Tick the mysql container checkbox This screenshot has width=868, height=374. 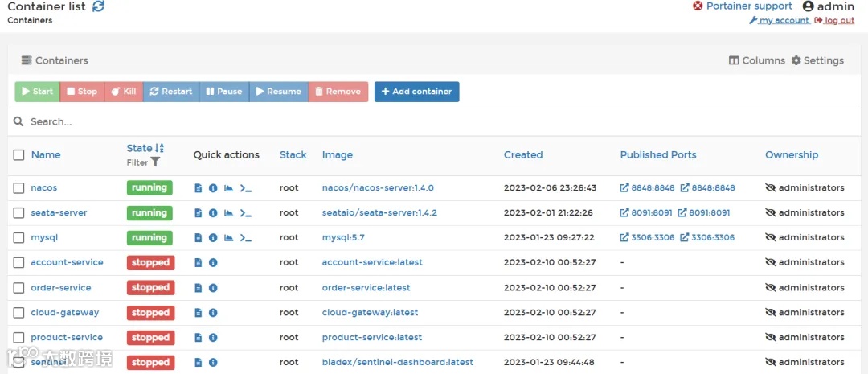click(x=18, y=238)
